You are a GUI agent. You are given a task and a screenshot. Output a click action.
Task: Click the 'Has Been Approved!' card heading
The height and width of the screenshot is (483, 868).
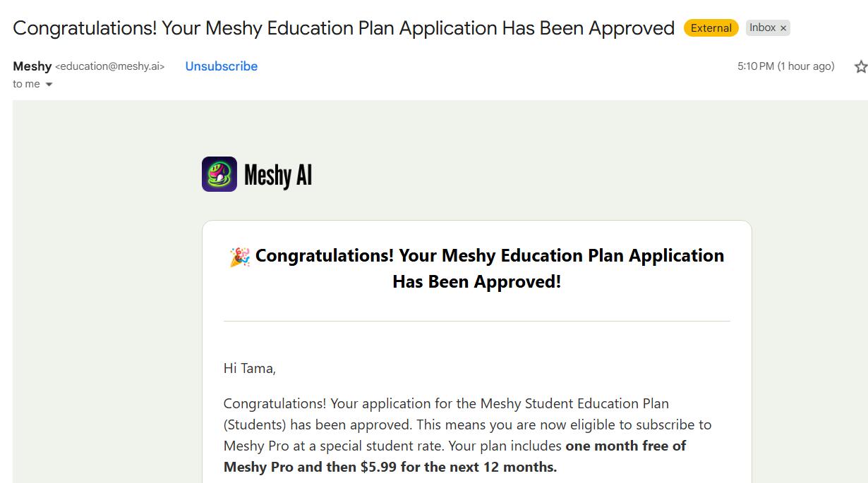click(x=476, y=282)
